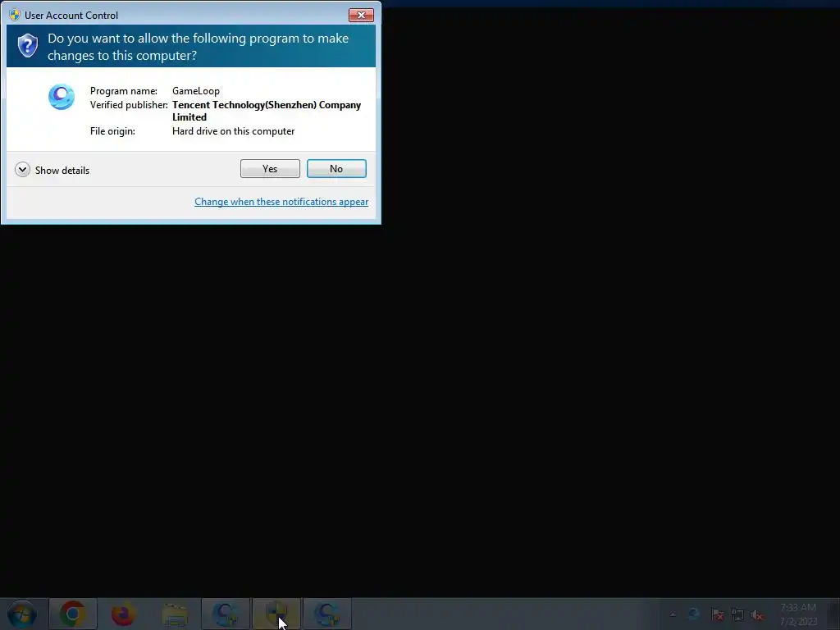Click Yes to allow GameLoop

pyautogui.click(x=270, y=169)
